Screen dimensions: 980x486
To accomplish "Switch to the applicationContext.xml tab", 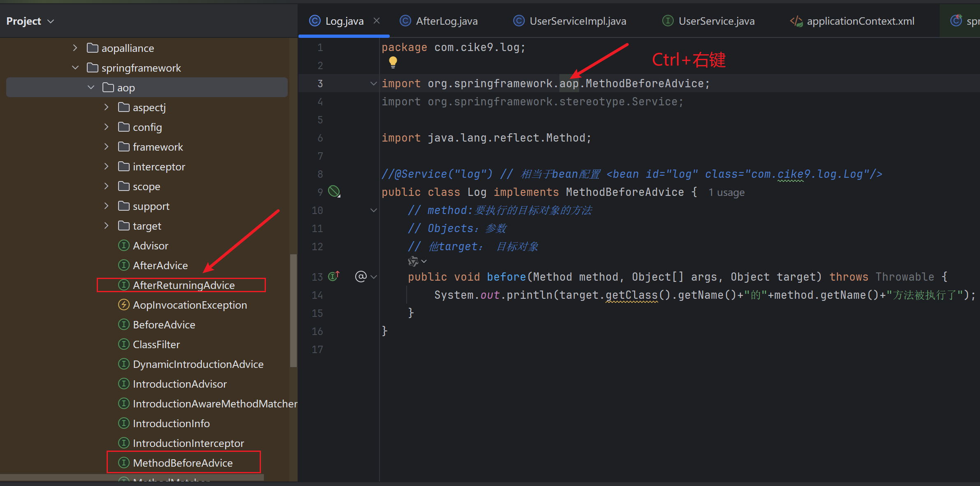I will pyautogui.click(x=852, y=21).
